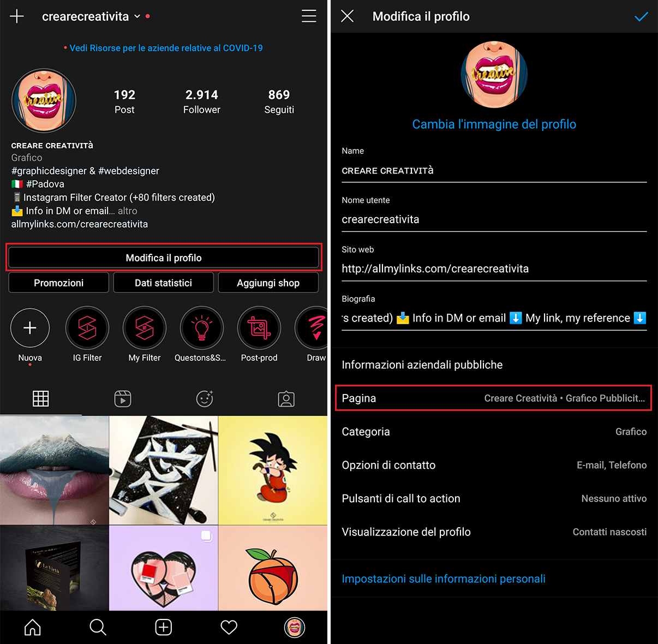Viewport: 658px width, 644px height.
Task: Tap the new post icon in bottom bar
Action: pos(164,628)
